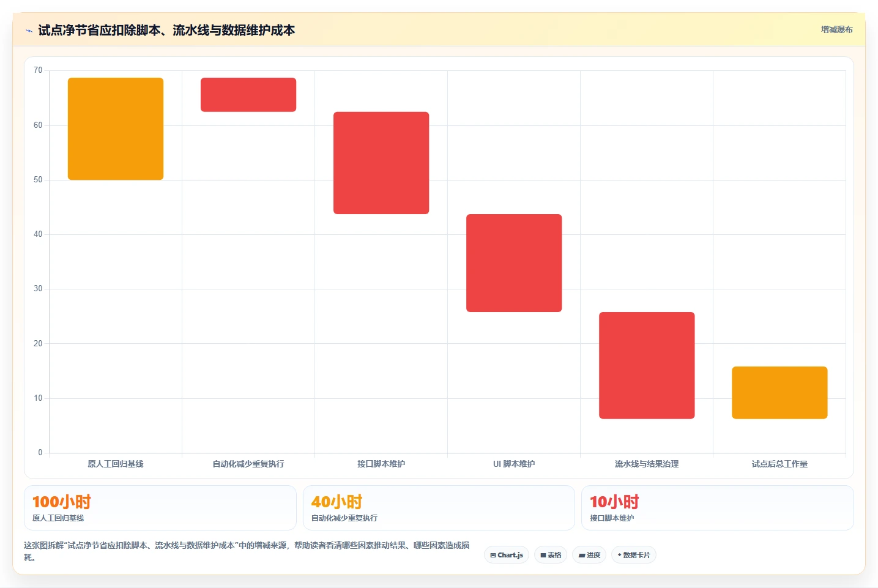Click the y-axis value 10
The height and width of the screenshot is (588, 878).
tap(38, 398)
